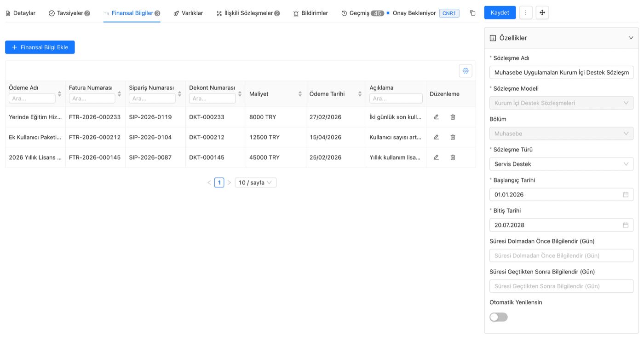Click Süresi Dolmadan Önce Bilgilendir field
The width and height of the screenshot is (644, 337).
pyautogui.click(x=561, y=256)
